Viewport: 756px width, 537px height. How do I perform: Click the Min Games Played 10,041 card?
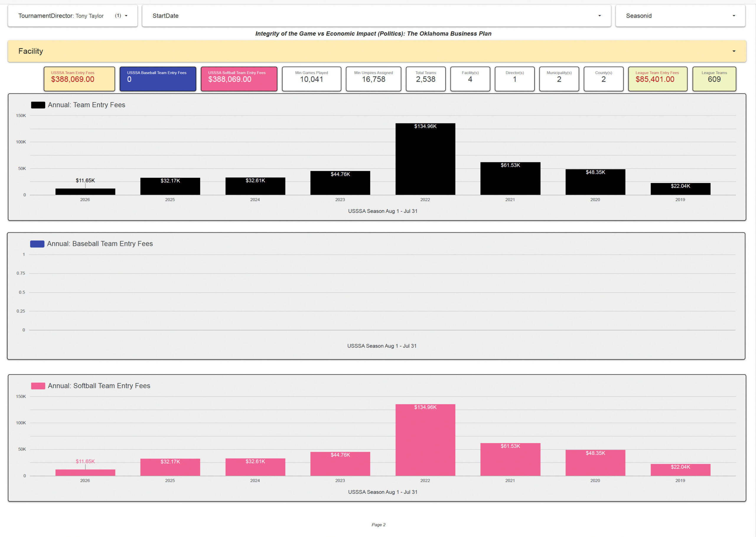[312, 79]
